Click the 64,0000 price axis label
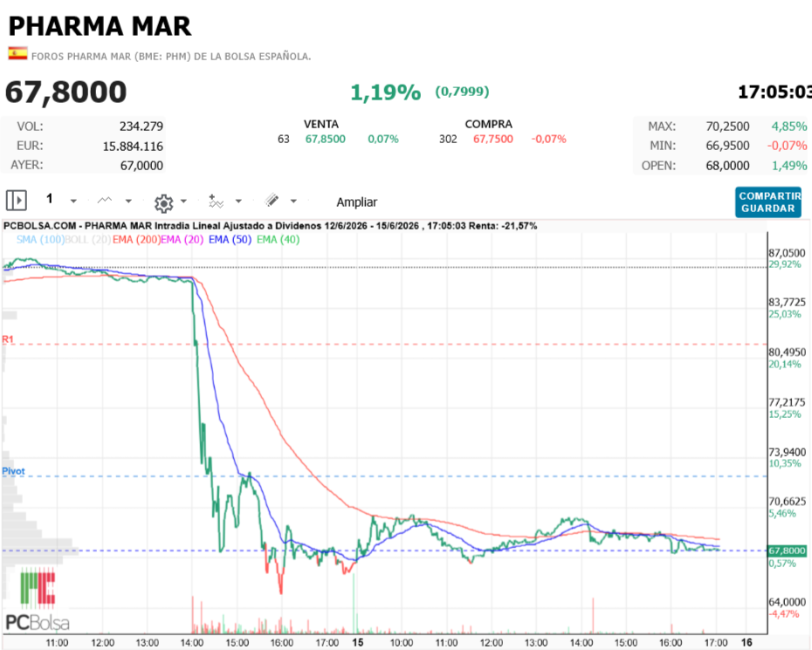Image resolution: width=812 pixels, height=650 pixels. [787, 602]
